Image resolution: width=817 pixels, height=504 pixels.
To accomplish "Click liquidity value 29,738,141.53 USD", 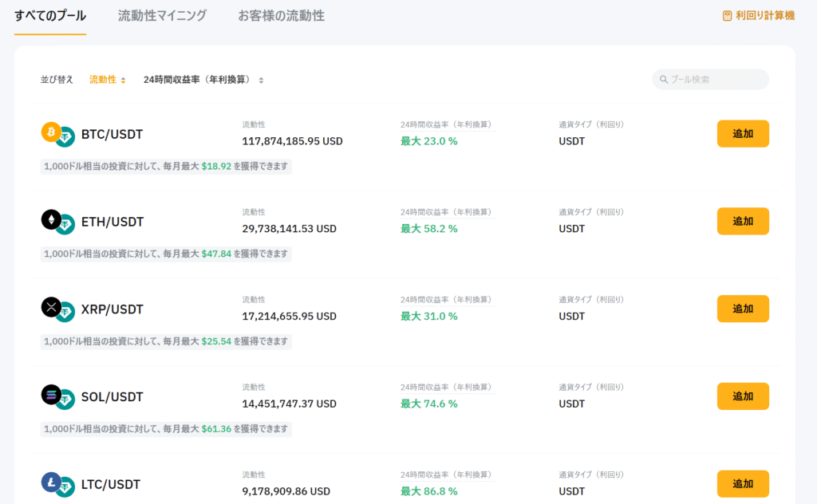I will coord(289,229).
